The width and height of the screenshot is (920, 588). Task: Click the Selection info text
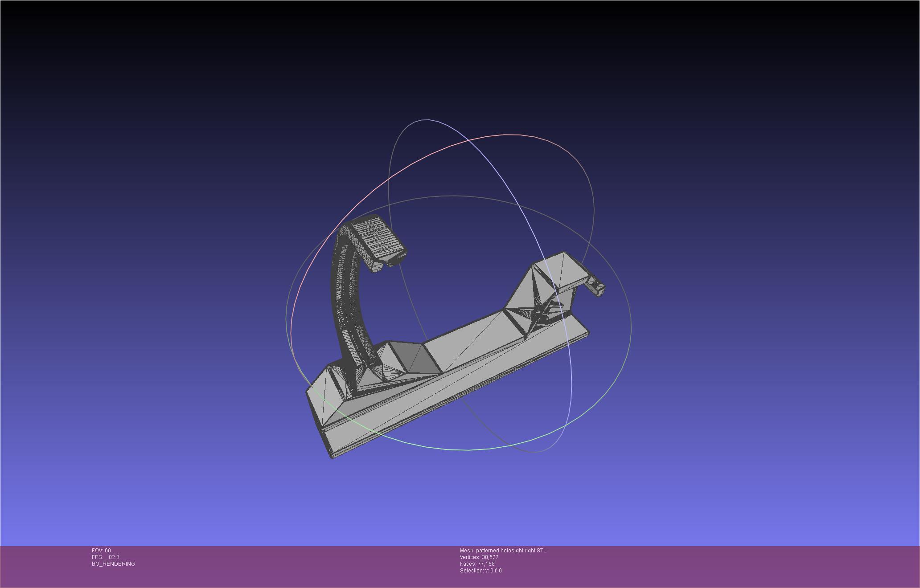[481, 571]
